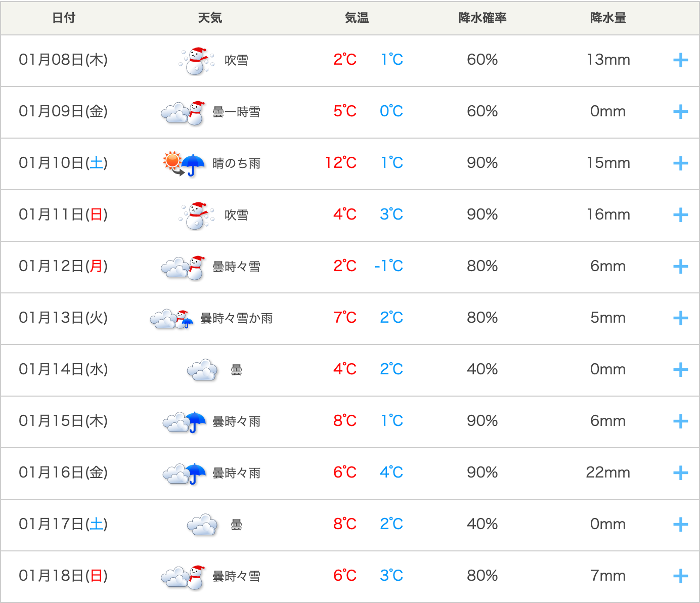This screenshot has width=700, height=603.
Task: Expand the 01月12日 row plus sign
Action: pyautogui.click(x=680, y=267)
